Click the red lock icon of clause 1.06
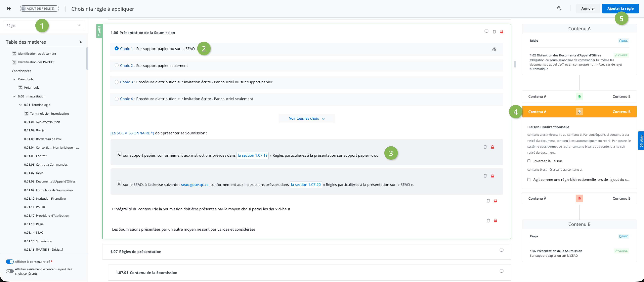 click(x=501, y=32)
